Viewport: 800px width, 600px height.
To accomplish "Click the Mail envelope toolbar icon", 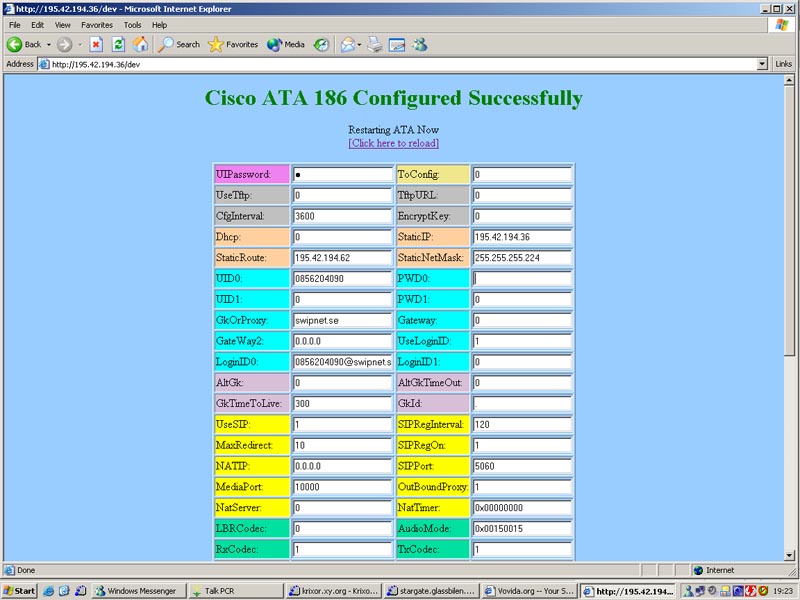I will 347,45.
